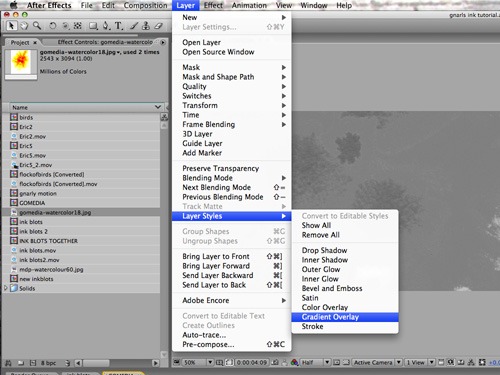Viewport: 500px width, 375px height.
Task: Open the Half resolution dropdown
Action: (315, 362)
